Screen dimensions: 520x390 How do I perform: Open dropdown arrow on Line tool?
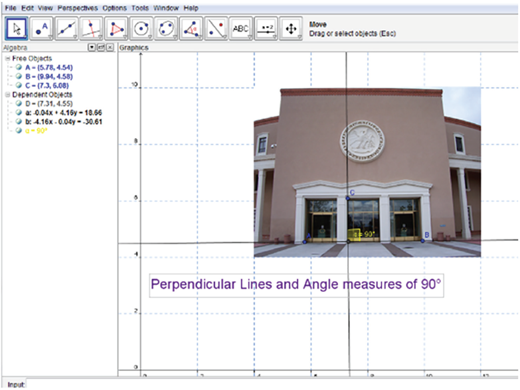pos(75,37)
